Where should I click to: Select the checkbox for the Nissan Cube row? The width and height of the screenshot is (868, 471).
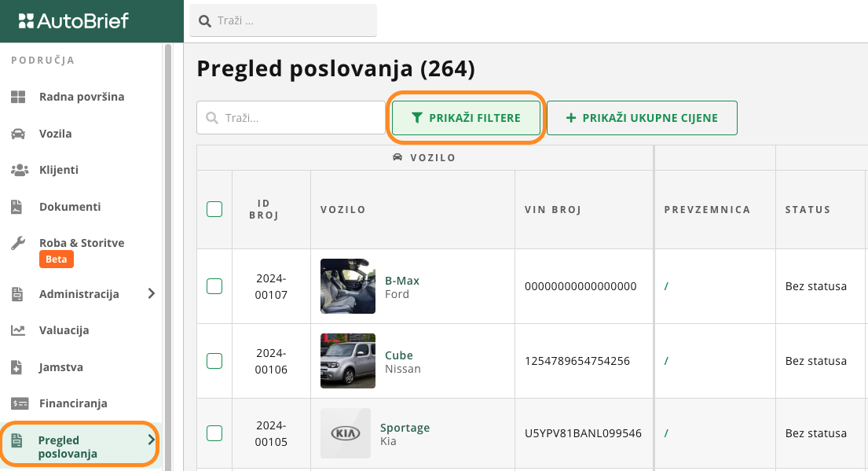click(x=214, y=361)
